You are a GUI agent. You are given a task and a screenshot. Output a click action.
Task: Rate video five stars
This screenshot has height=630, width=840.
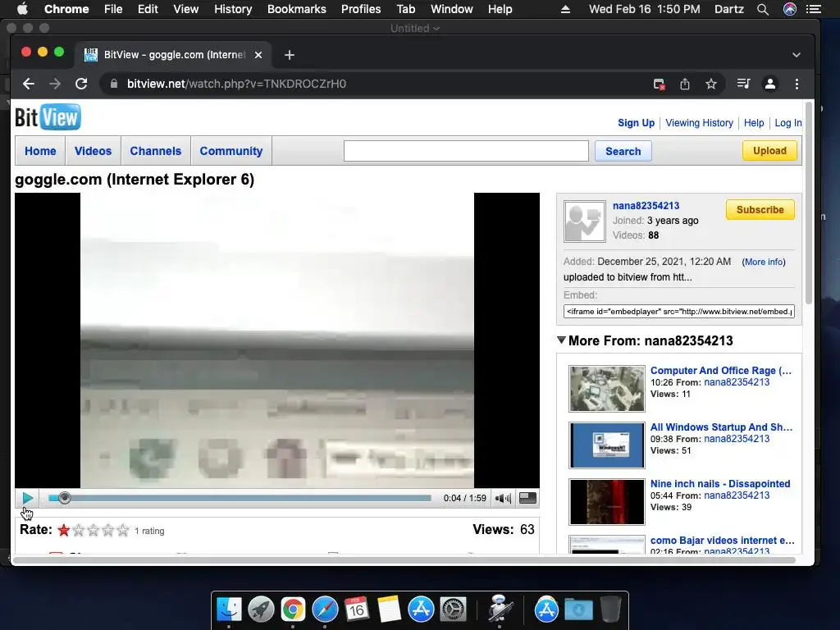click(x=123, y=531)
